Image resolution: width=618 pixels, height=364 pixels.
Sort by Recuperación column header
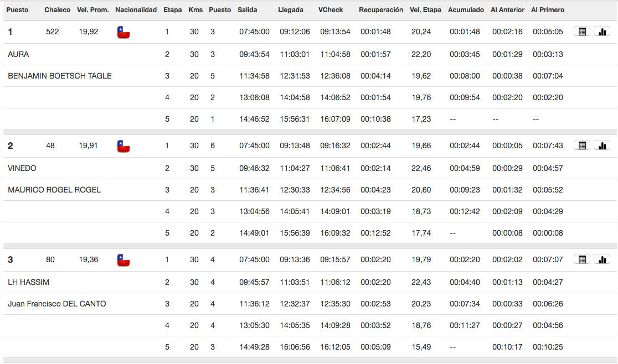point(381,10)
